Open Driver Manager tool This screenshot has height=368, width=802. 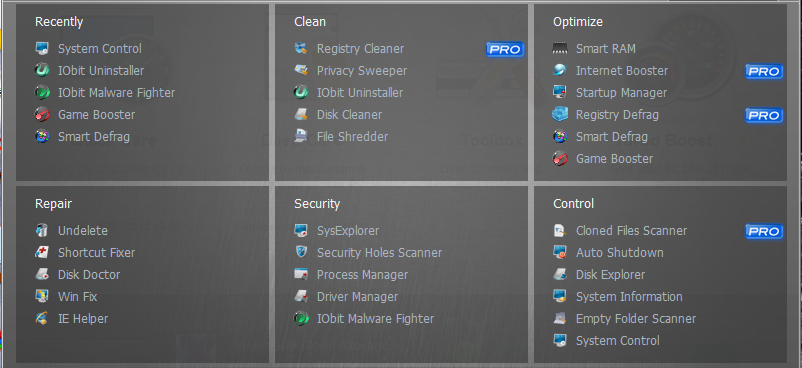pos(357,296)
